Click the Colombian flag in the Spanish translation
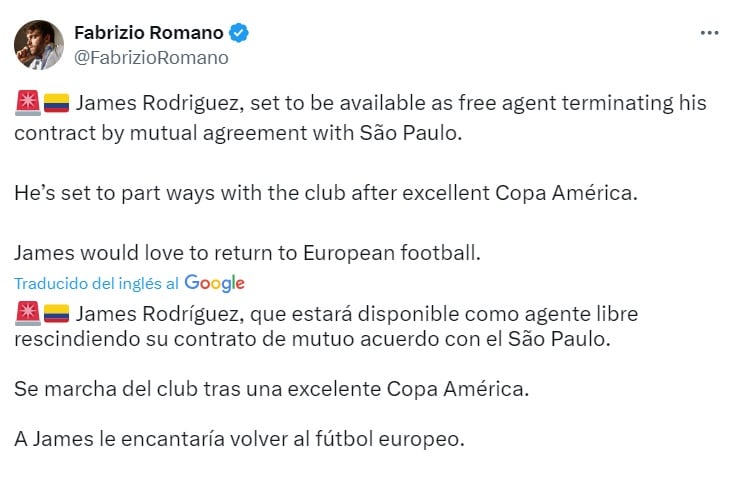Screen dimensions: 731x477 [x=55, y=314]
